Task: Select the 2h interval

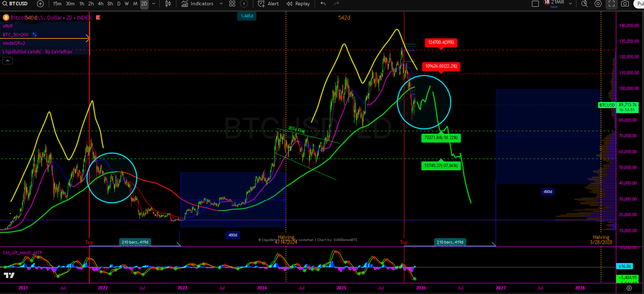Action: coord(91,4)
